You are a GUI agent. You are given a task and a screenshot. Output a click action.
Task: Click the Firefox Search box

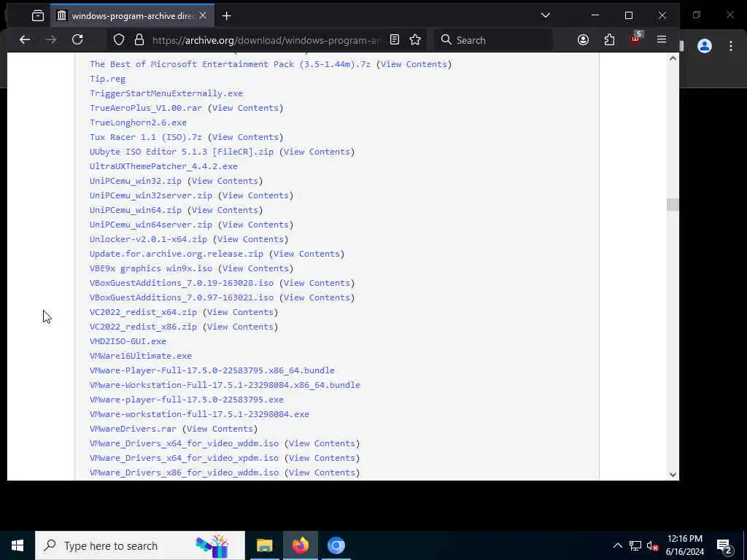click(x=493, y=40)
